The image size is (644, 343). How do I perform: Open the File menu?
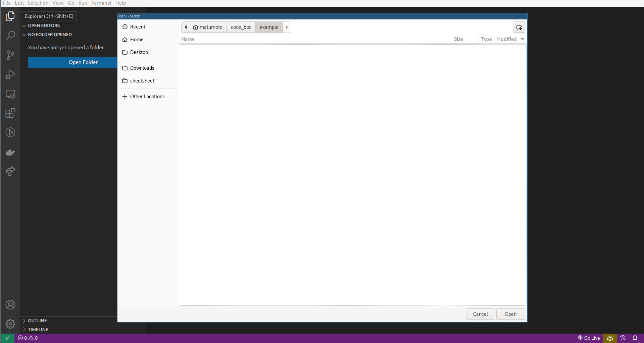coord(6,3)
